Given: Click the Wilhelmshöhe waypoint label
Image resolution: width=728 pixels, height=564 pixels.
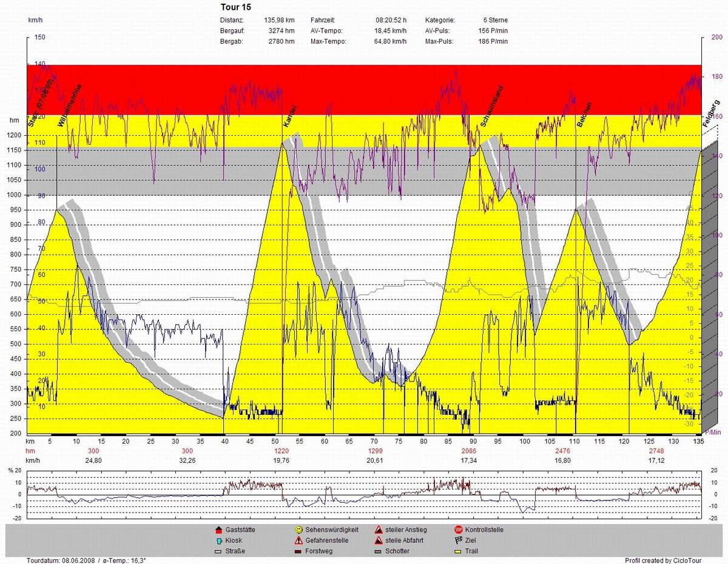Looking at the screenshot, I should coord(70,106).
